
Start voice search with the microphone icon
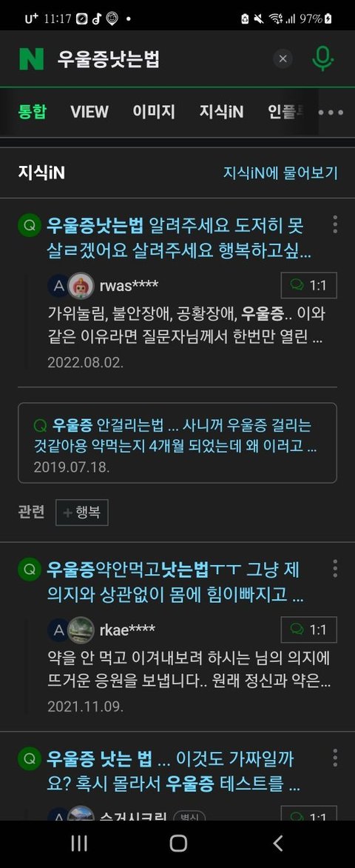point(323,58)
